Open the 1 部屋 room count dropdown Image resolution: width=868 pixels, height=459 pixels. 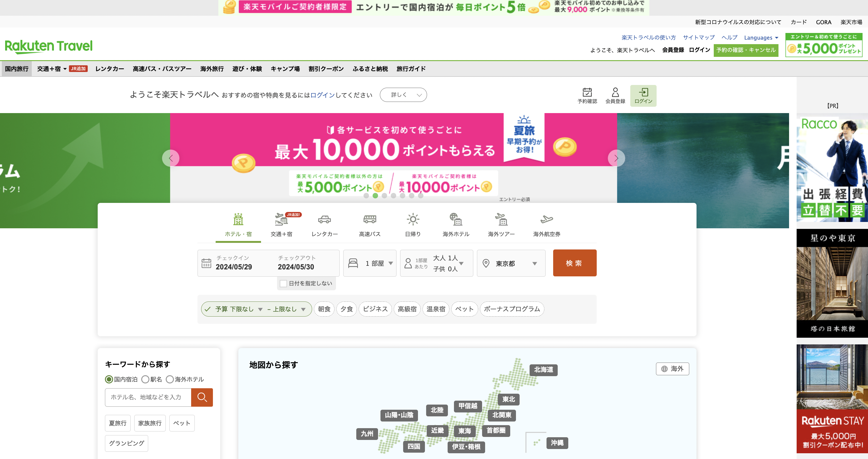coord(370,263)
